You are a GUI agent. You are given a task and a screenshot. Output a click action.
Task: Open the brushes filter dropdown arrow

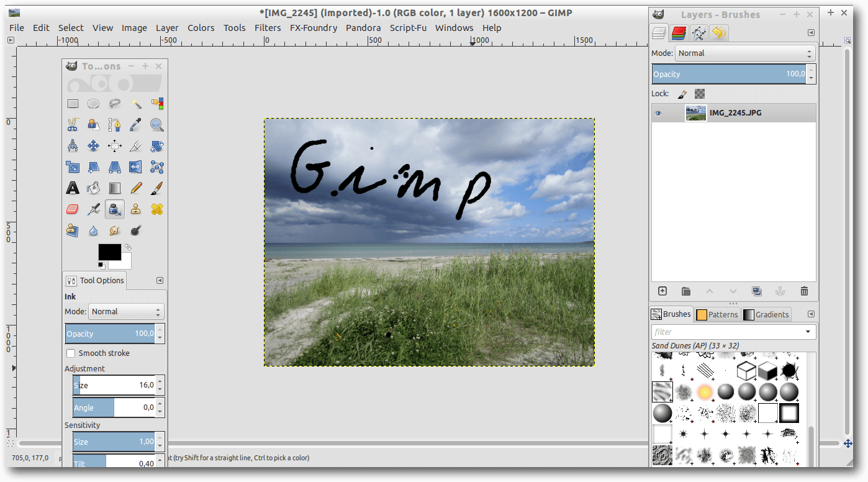808,332
